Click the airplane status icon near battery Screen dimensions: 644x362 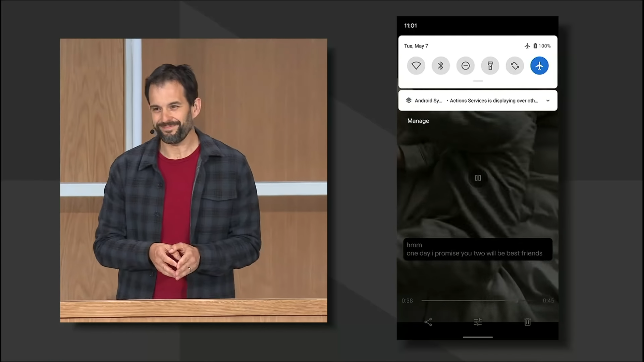pos(527,46)
